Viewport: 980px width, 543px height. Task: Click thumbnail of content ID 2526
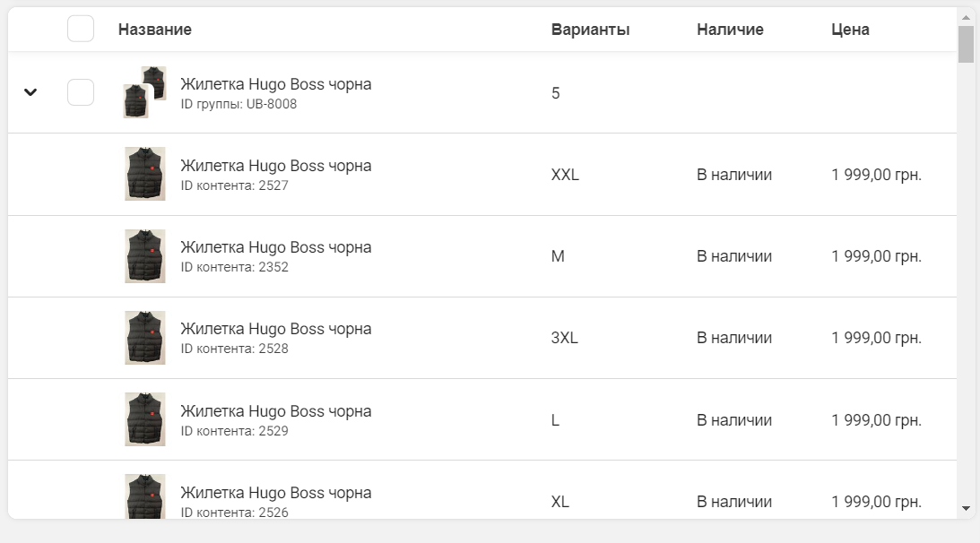[145, 496]
